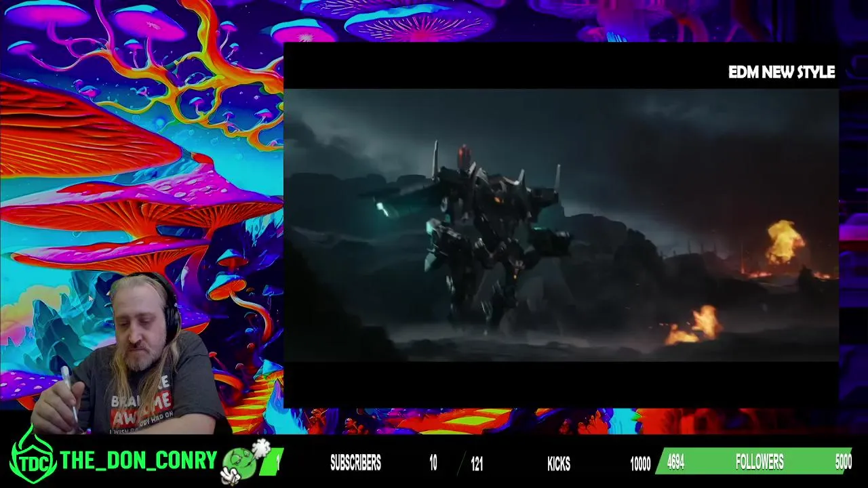Click THE_DON_CONRY channel name

[138, 461]
